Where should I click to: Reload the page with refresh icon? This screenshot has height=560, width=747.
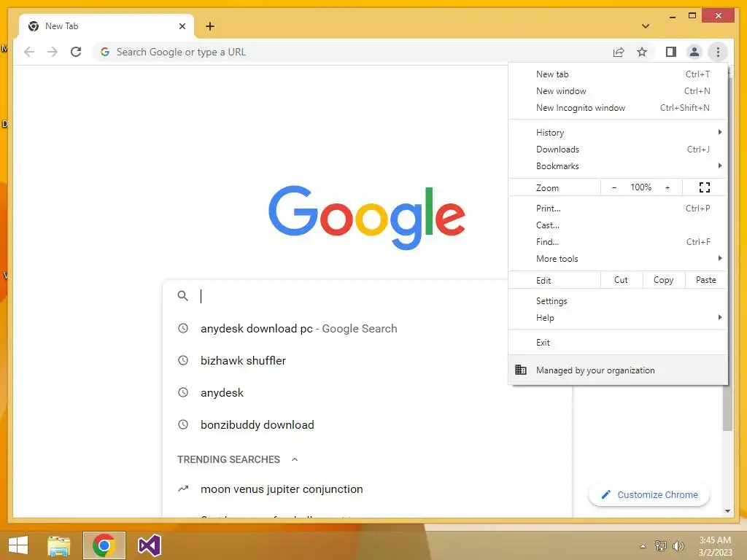point(76,52)
